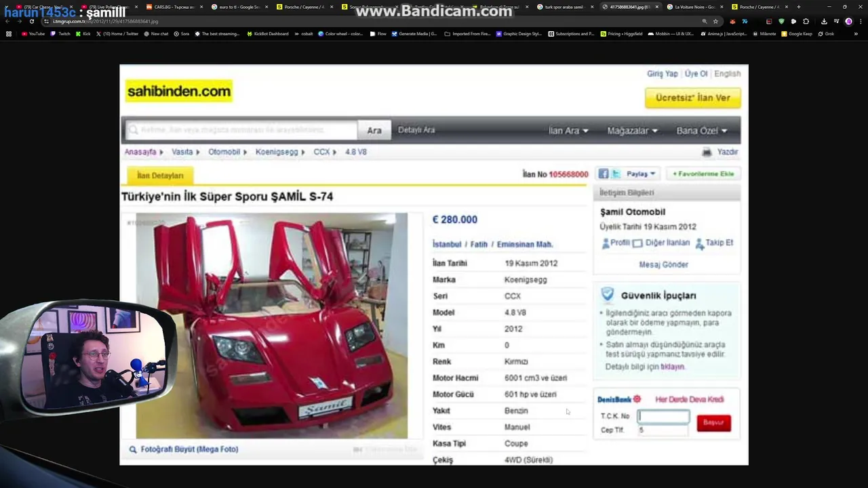This screenshot has height=488, width=868.
Task: Click Otomobil in the breadcrumb
Action: pos(224,152)
